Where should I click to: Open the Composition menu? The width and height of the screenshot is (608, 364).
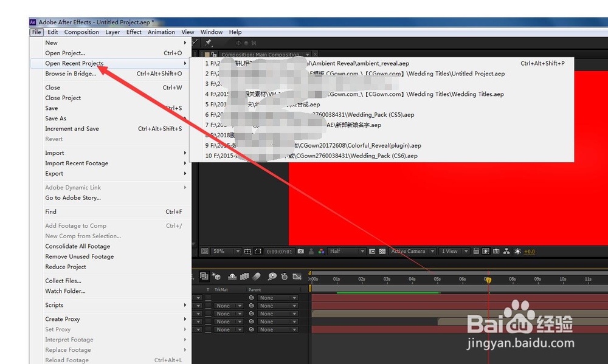81,32
